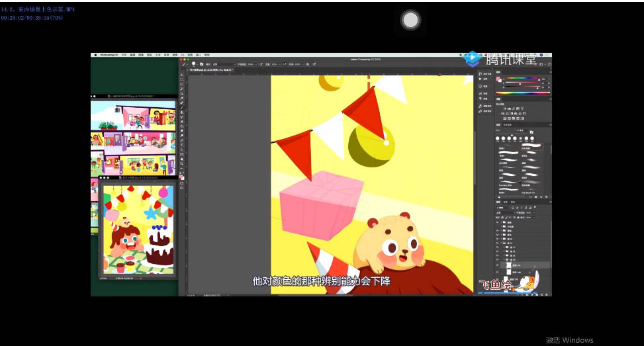Viewport: 644px width, 346px height.
Task: Select the Magic Wand tool
Action: [181, 89]
